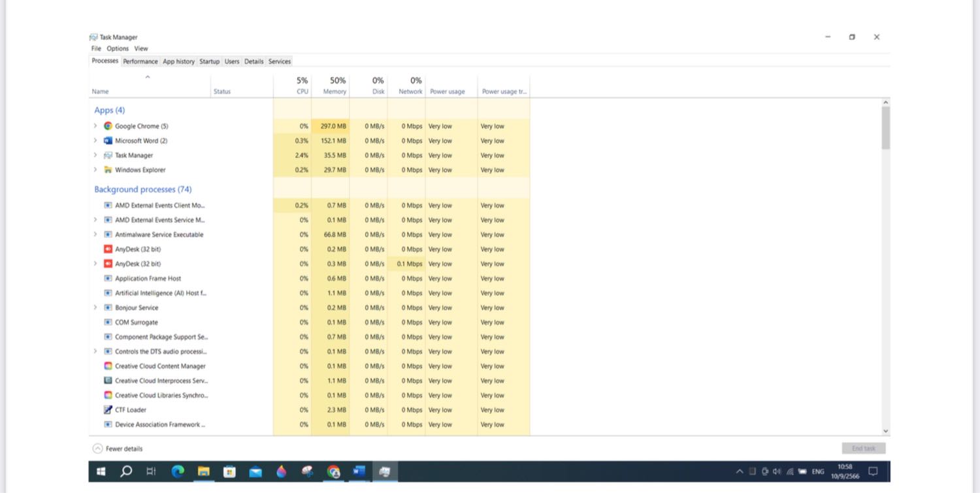Click the Creative Cloud Content Manager icon
This screenshot has width=980, height=493.
coord(108,366)
